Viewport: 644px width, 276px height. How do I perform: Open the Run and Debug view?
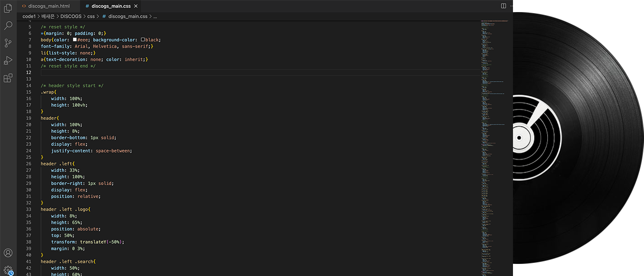pyautogui.click(x=8, y=60)
